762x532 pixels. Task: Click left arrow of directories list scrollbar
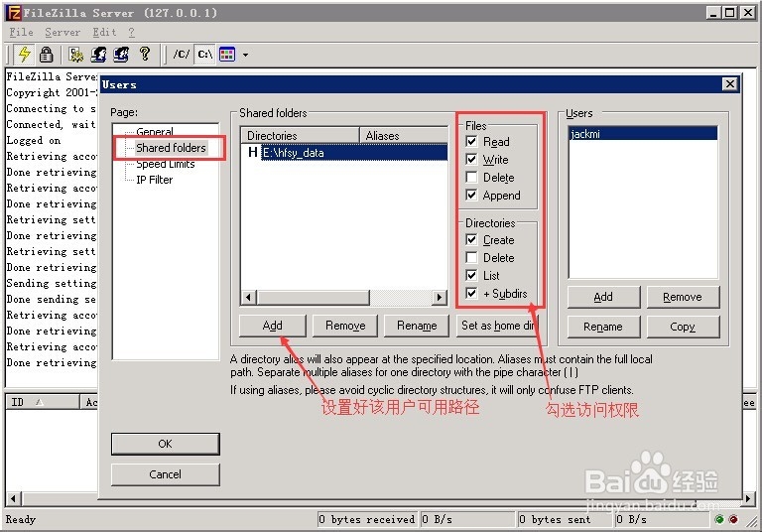pyautogui.click(x=249, y=297)
